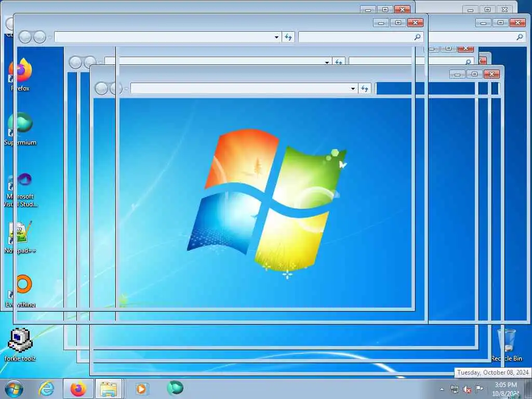
Task: Open Supermium from the taskbar
Action: click(175, 388)
